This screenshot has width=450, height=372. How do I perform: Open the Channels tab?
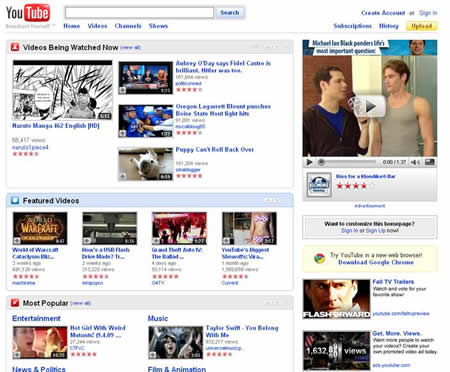(128, 26)
